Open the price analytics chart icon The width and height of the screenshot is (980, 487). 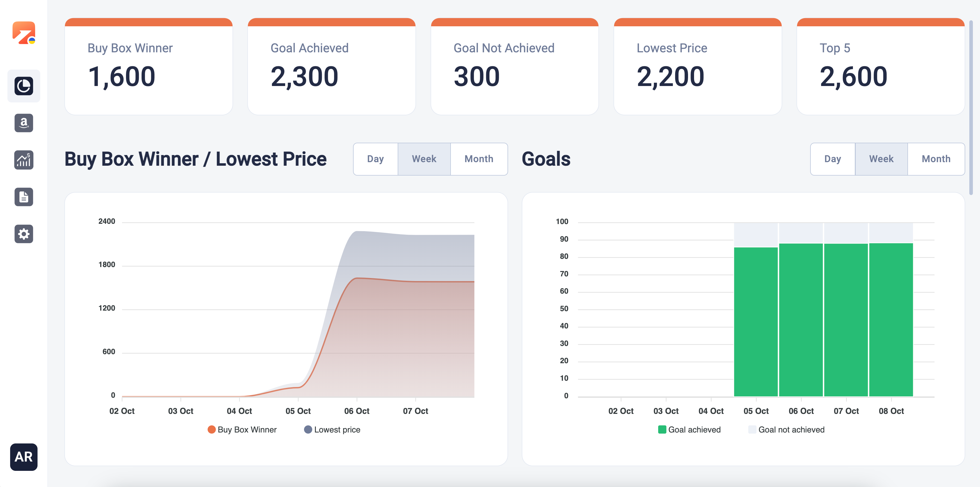coord(24,160)
